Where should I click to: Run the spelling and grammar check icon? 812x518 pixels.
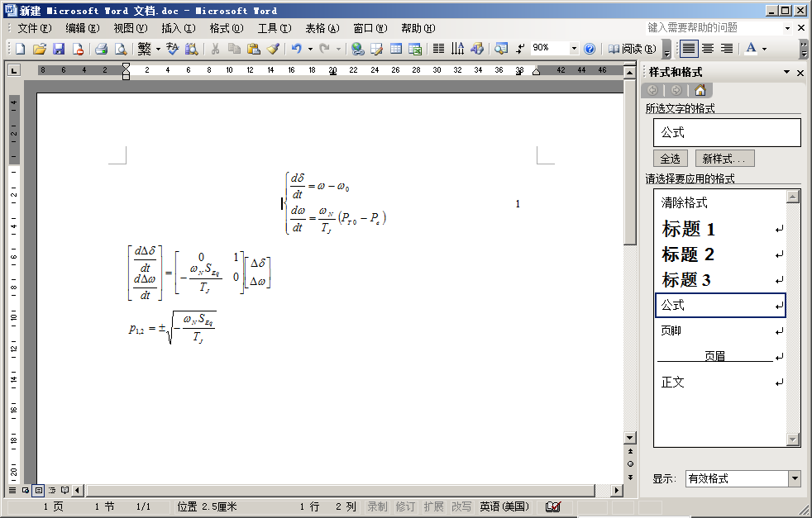tap(173, 49)
